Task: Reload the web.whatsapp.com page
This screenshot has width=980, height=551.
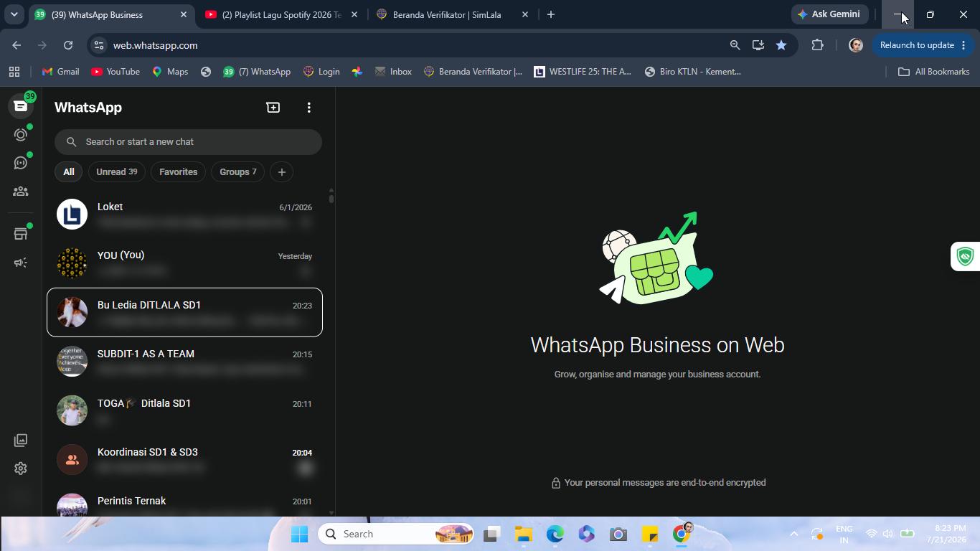Action: pyautogui.click(x=68, y=45)
